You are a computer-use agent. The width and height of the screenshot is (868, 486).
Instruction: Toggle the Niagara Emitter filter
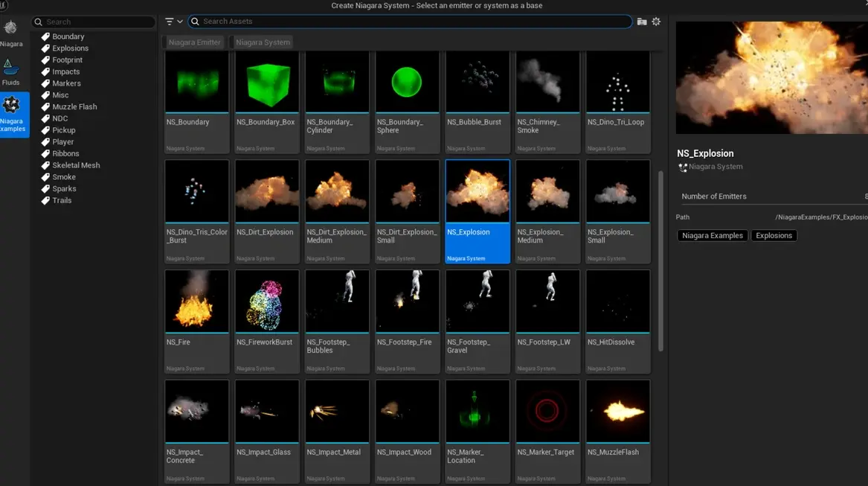(194, 42)
